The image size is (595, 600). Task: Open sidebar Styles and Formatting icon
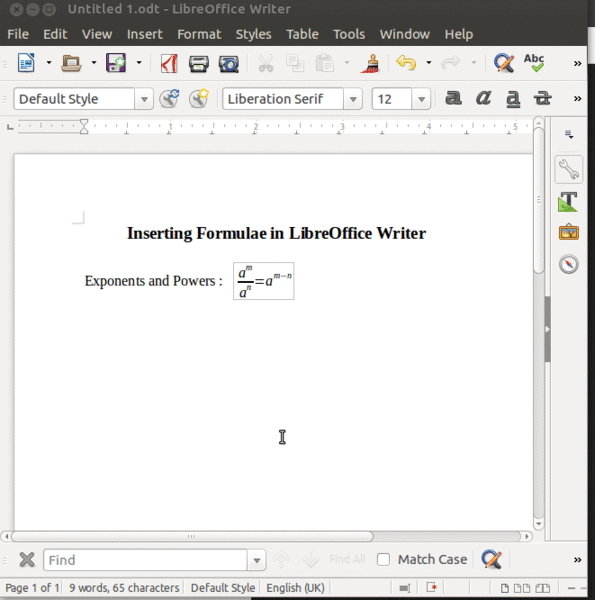pyautogui.click(x=568, y=202)
